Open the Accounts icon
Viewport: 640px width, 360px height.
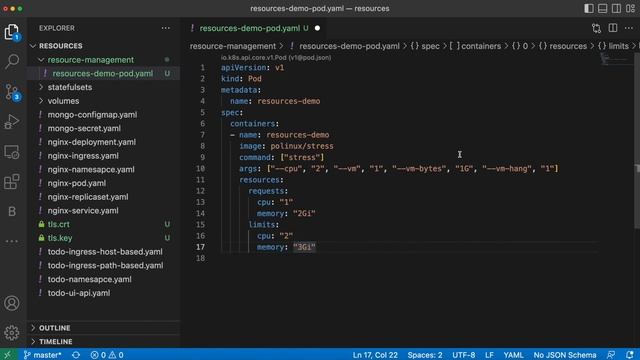click(12, 303)
